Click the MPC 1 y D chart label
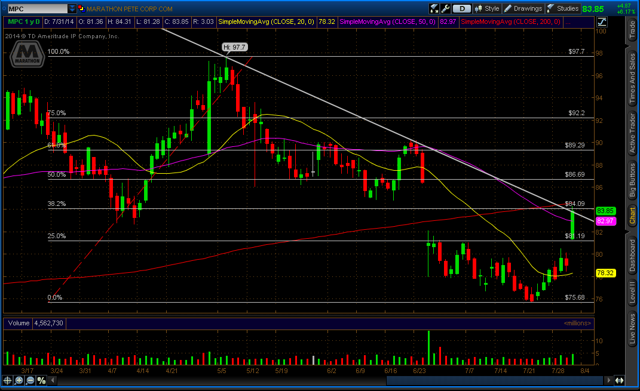The image size is (640, 391). tap(24, 22)
